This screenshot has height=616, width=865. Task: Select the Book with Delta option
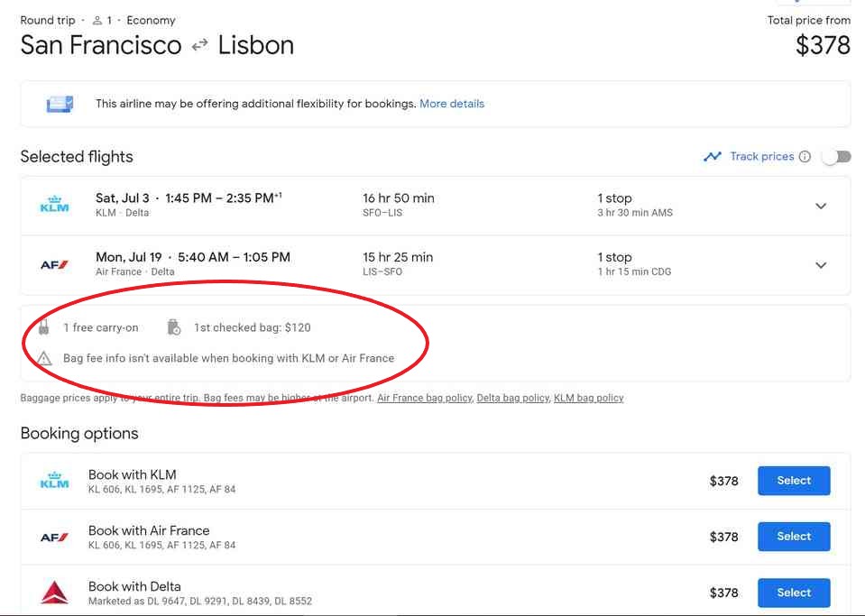tap(794, 593)
